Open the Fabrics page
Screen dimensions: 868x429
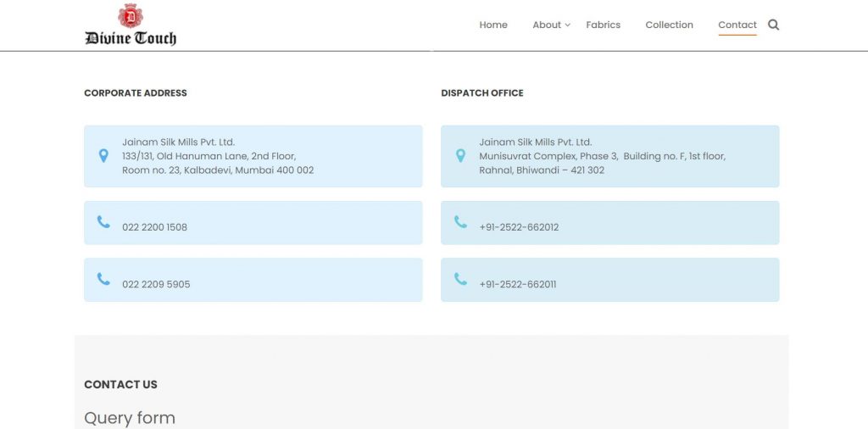click(x=604, y=25)
